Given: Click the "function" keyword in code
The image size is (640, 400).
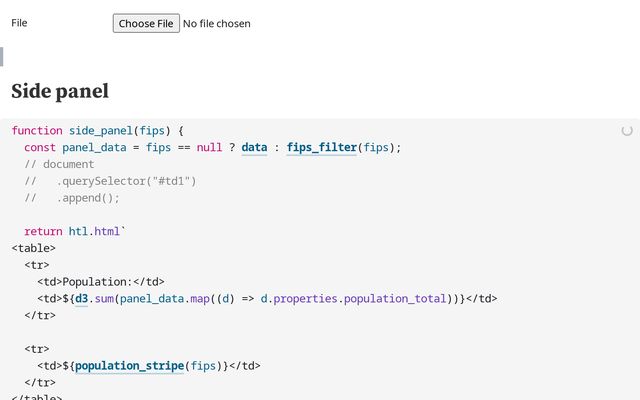Looking at the screenshot, I should (x=37, y=130).
